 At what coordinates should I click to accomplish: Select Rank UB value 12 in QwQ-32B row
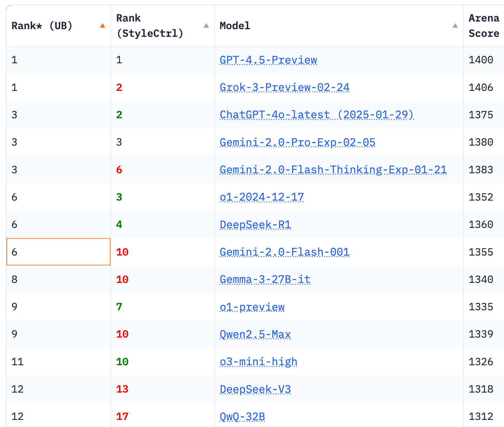tap(17, 417)
